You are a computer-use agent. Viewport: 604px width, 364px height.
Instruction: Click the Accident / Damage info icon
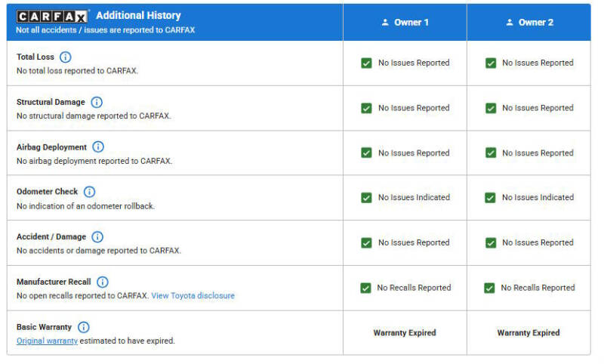[x=97, y=237]
